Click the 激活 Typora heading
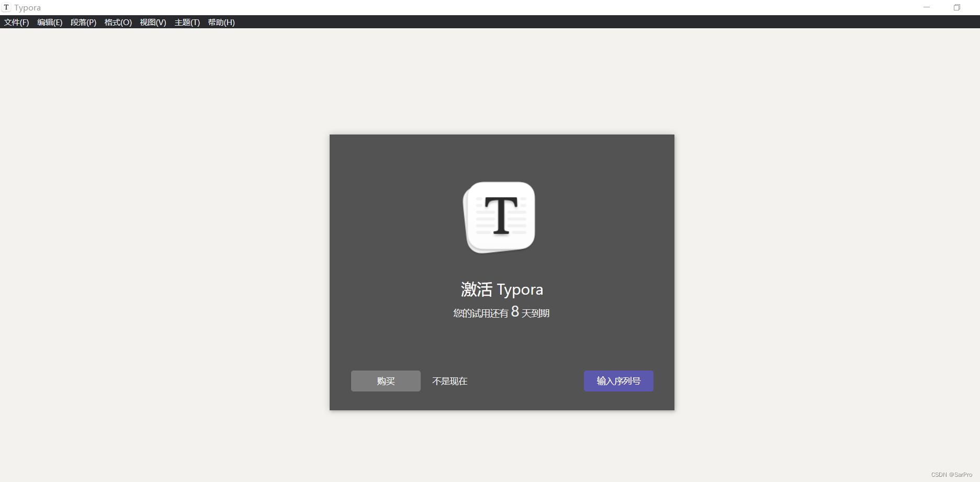Screen dimensions: 980x482 [x=502, y=289]
